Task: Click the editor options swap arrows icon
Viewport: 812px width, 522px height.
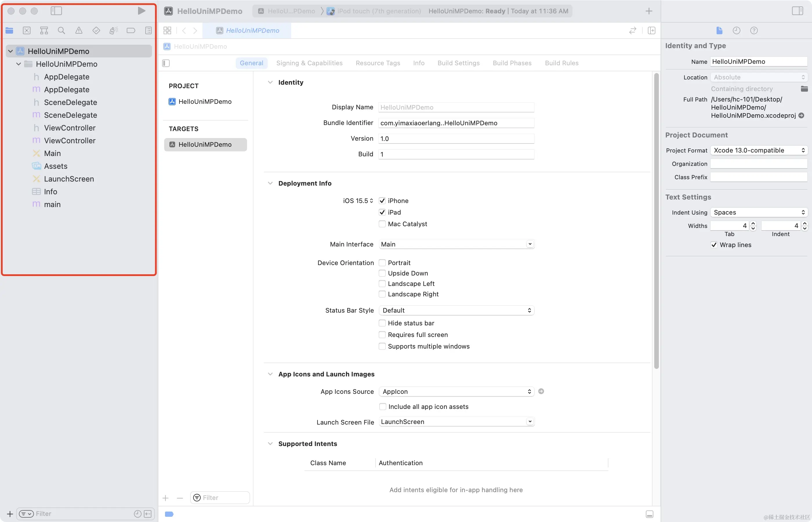Action: point(633,30)
